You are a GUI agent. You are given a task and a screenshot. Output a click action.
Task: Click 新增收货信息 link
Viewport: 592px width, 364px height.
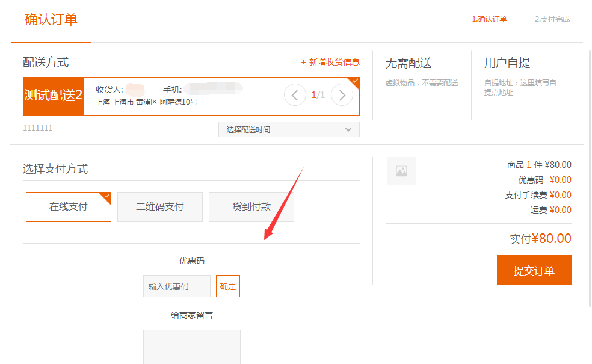click(x=330, y=62)
